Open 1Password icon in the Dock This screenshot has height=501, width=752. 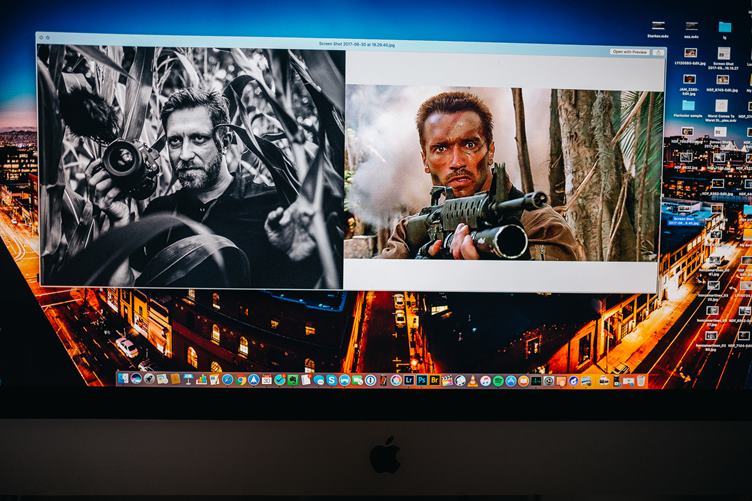tap(370, 380)
